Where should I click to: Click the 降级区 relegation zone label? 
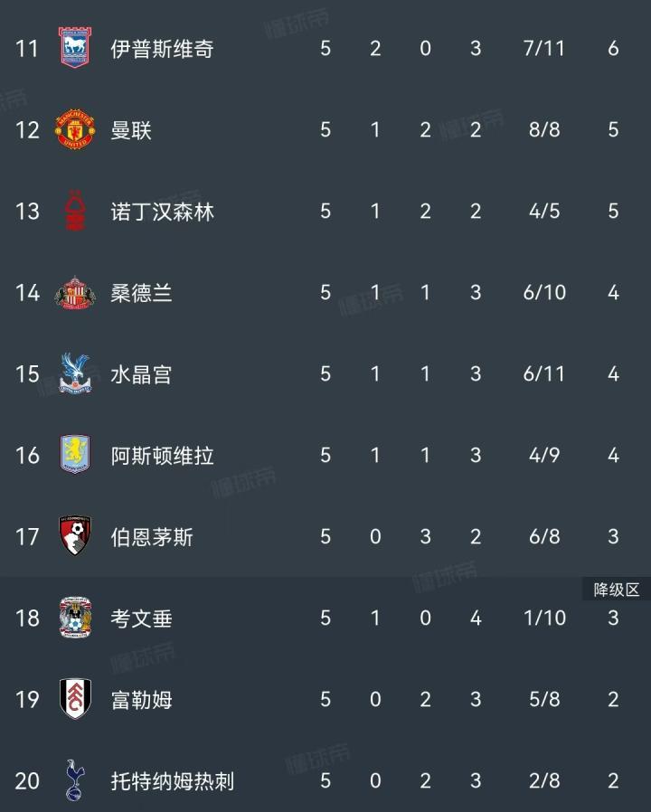tap(617, 590)
